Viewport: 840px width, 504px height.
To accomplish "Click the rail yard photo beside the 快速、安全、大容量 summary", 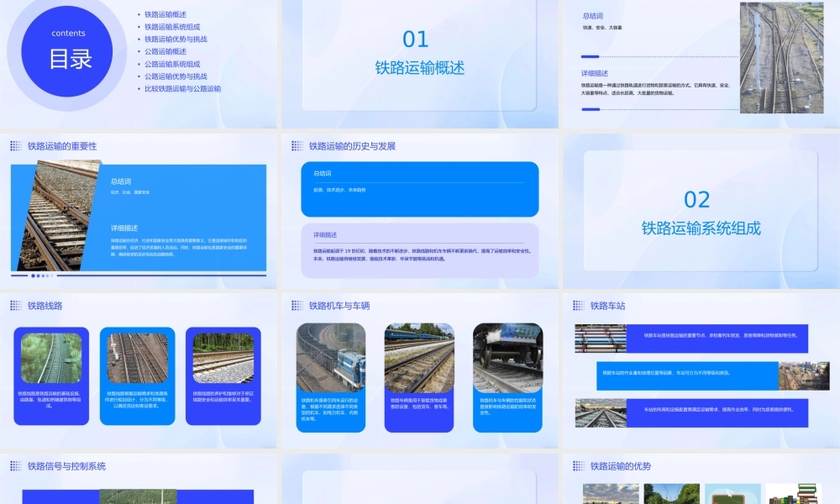I will click(x=781, y=58).
